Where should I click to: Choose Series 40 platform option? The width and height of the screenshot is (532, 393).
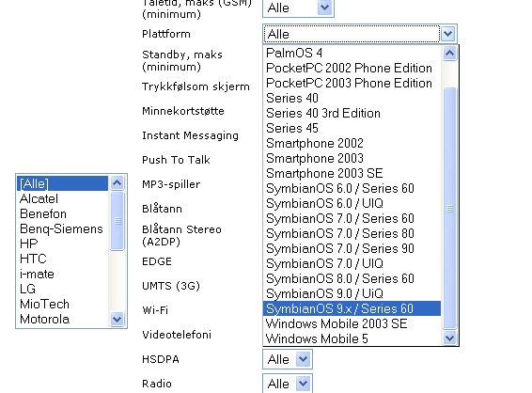pyautogui.click(x=352, y=98)
